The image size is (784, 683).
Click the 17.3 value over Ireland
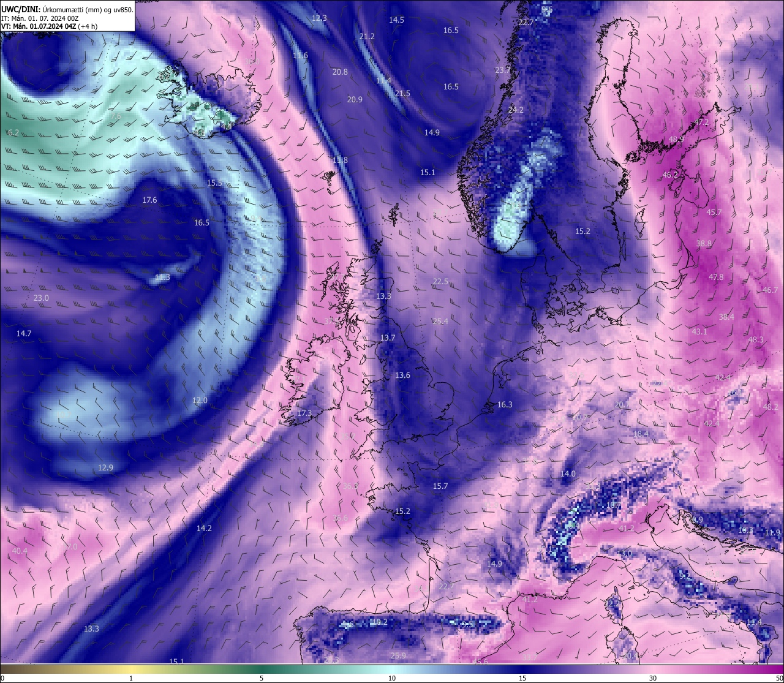pos(304,413)
